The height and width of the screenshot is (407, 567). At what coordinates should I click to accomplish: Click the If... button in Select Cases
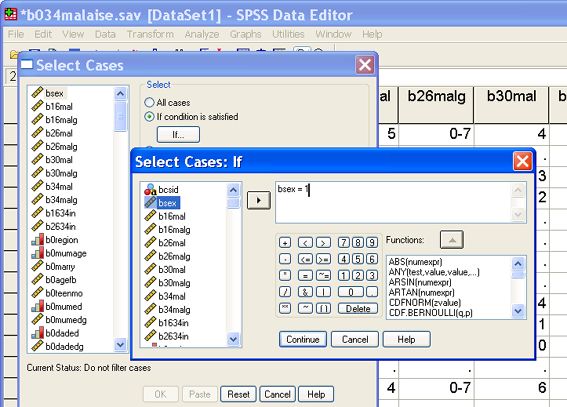pos(178,135)
